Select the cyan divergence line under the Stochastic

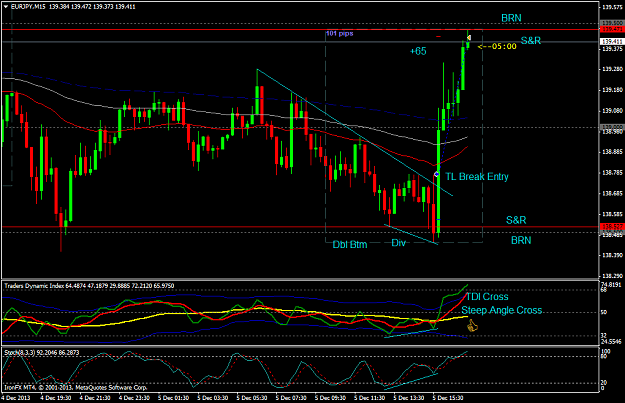(411, 380)
